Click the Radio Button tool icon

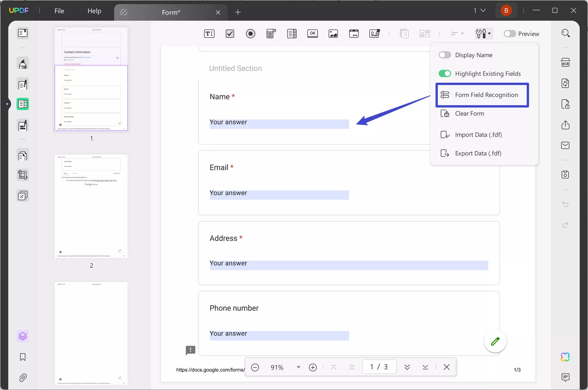(x=250, y=34)
